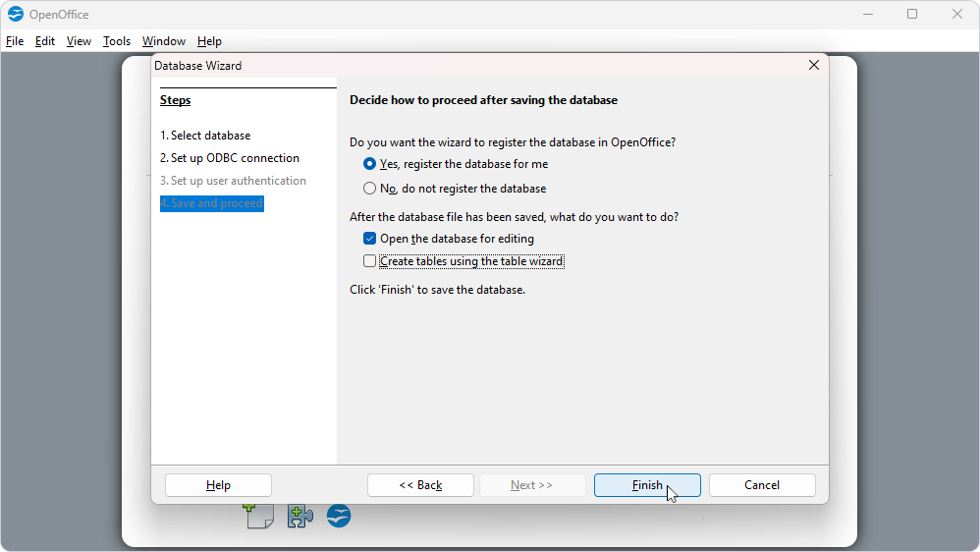This screenshot has height=552, width=980.
Task: Go back with the '<< Back' button
Action: pyautogui.click(x=420, y=485)
